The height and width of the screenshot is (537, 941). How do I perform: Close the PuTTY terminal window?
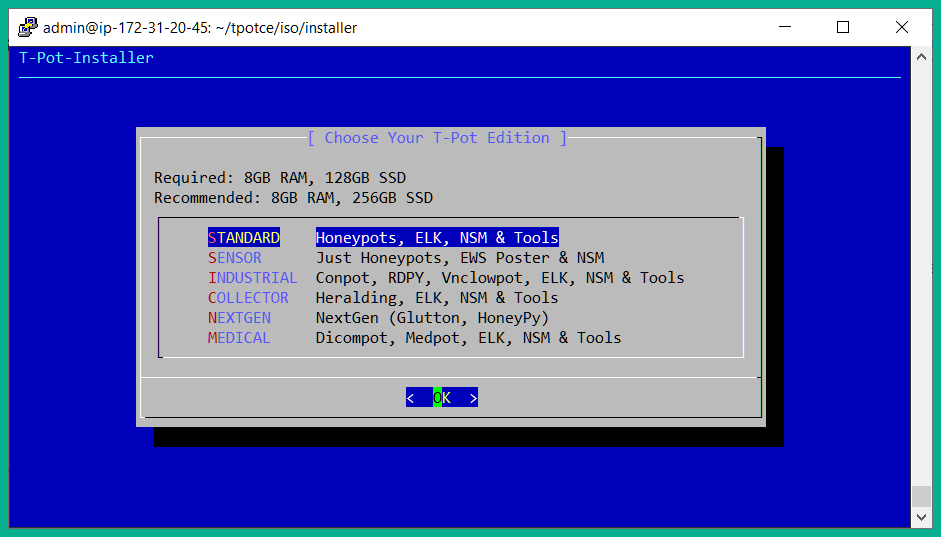click(901, 27)
